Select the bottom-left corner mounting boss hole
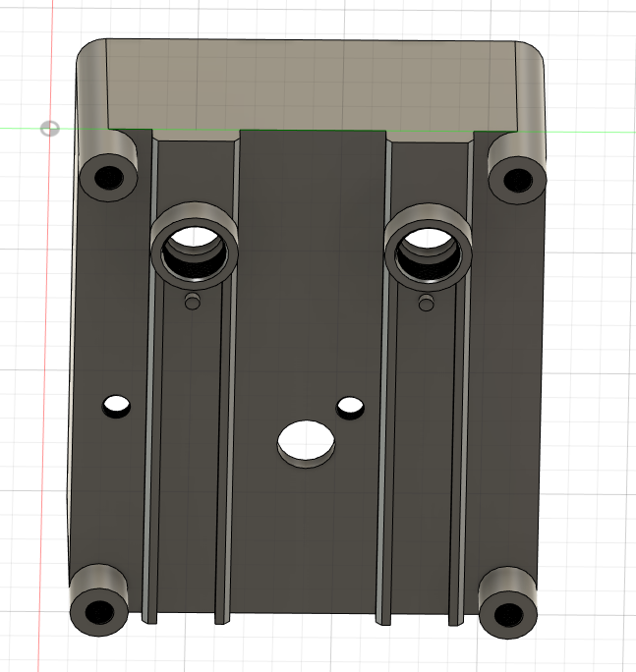This screenshot has height=672, width=636. coord(99,612)
